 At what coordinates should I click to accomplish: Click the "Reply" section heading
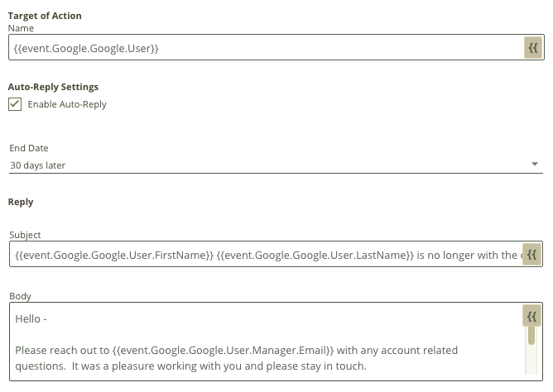coord(21,202)
